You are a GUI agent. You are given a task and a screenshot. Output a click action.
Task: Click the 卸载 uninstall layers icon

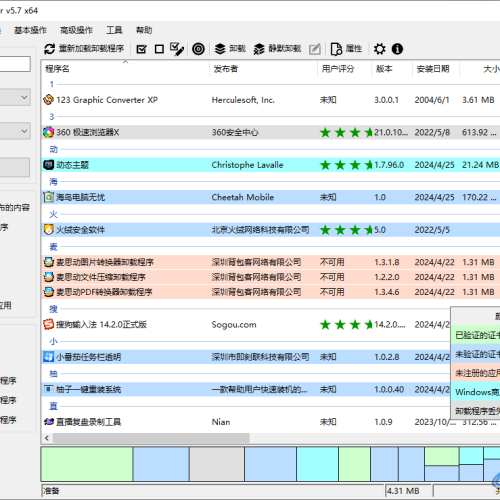click(220, 49)
